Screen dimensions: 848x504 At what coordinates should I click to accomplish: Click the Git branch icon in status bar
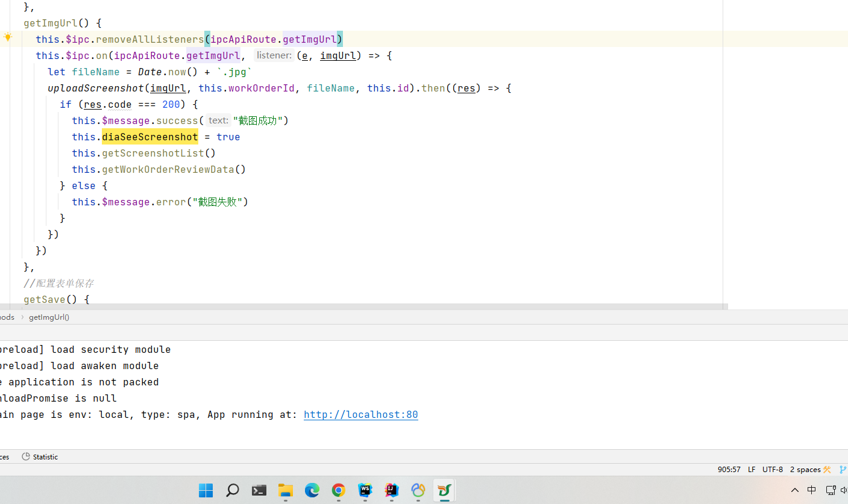click(x=843, y=470)
